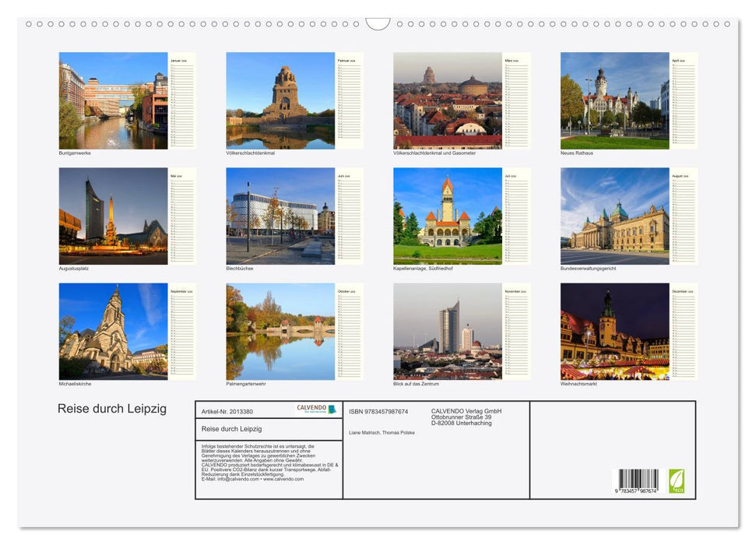Open the Januar Buntgarnwerke thumbnail
Viewport: 756px width, 545px height.
point(113,101)
